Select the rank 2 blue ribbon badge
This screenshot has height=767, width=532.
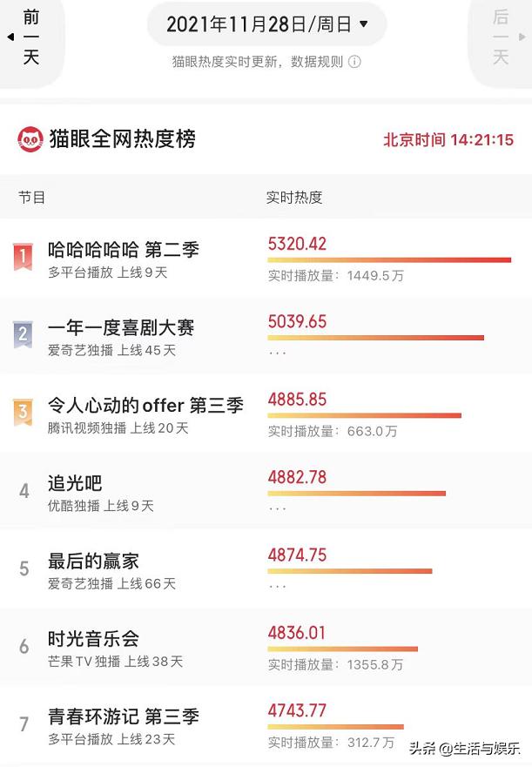pos(23,334)
